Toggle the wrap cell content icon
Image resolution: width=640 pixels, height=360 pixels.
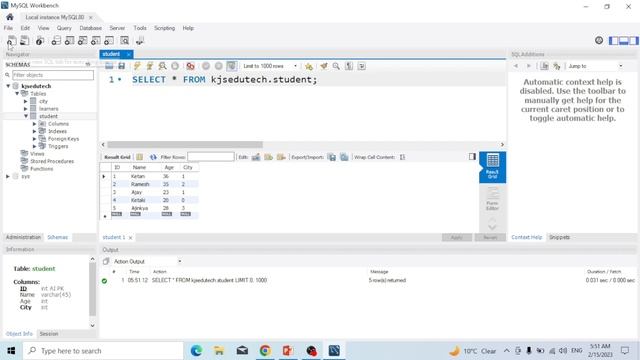pos(402,157)
